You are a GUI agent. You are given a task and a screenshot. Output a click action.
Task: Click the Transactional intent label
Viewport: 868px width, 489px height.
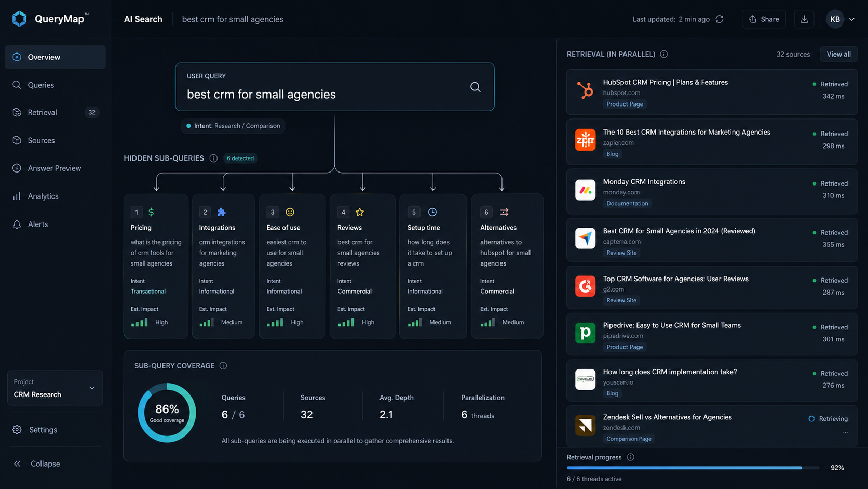148,292
